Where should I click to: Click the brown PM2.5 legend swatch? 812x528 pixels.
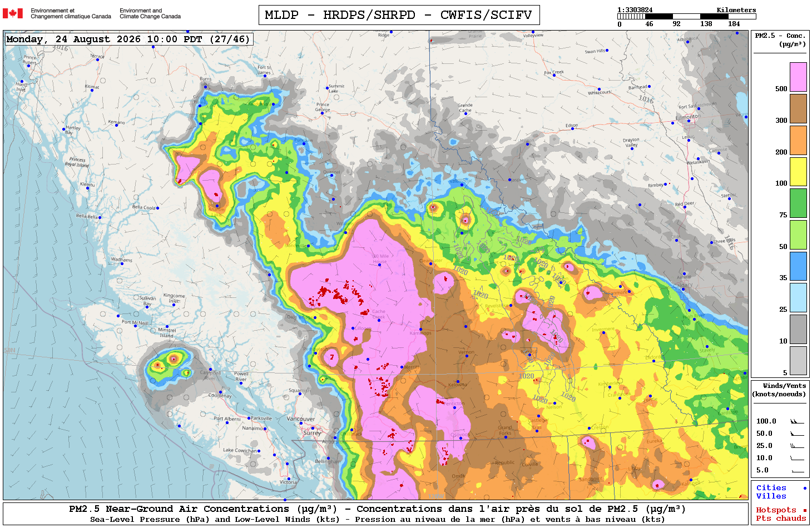click(x=798, y=108)
